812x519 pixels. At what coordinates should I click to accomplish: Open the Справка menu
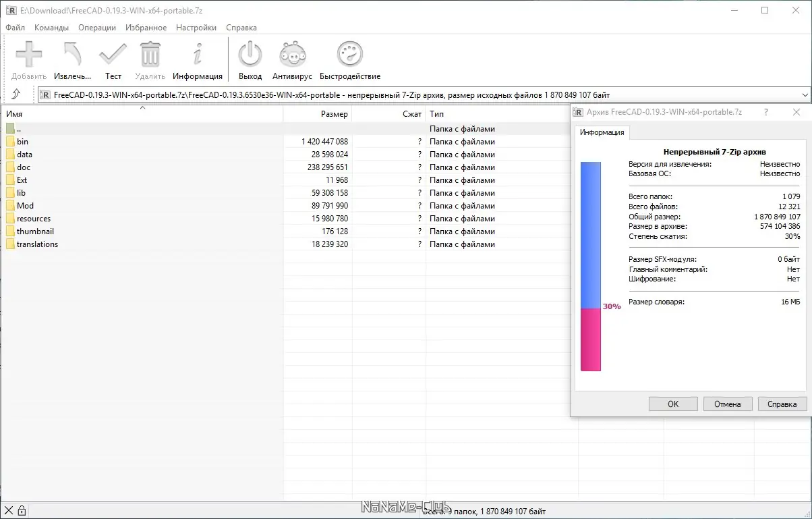(x=241, y=28)
